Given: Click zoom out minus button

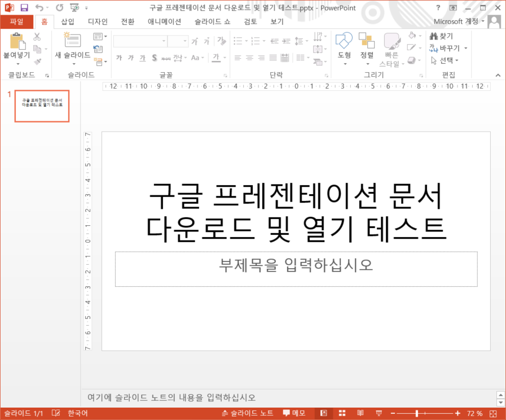Looking at the screenshot, I should click(393, 413).
